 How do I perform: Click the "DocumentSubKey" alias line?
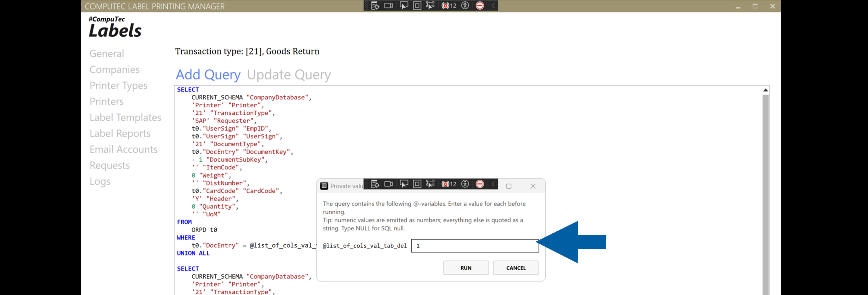(229, 160)
